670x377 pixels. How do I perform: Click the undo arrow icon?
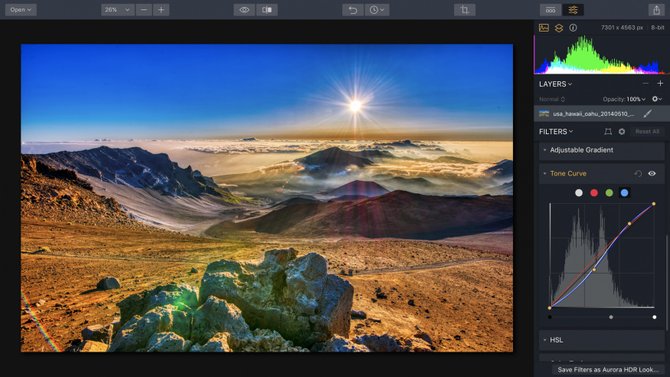tap(353, 10)
